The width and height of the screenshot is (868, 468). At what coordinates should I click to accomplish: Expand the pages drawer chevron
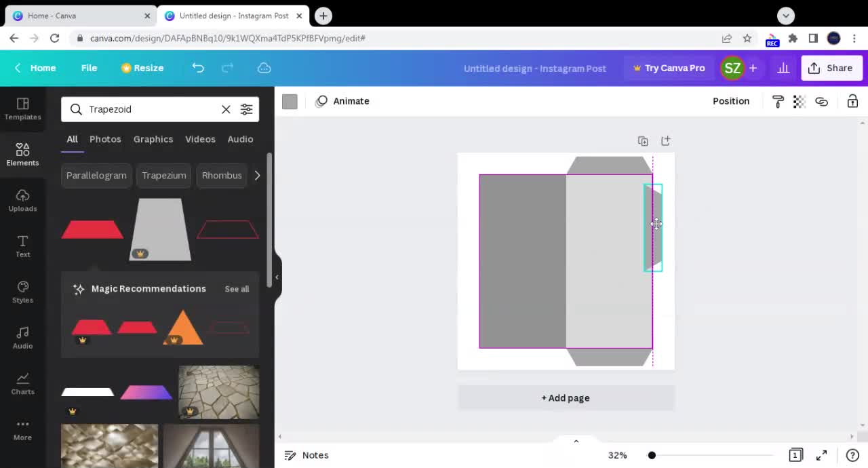576,441
